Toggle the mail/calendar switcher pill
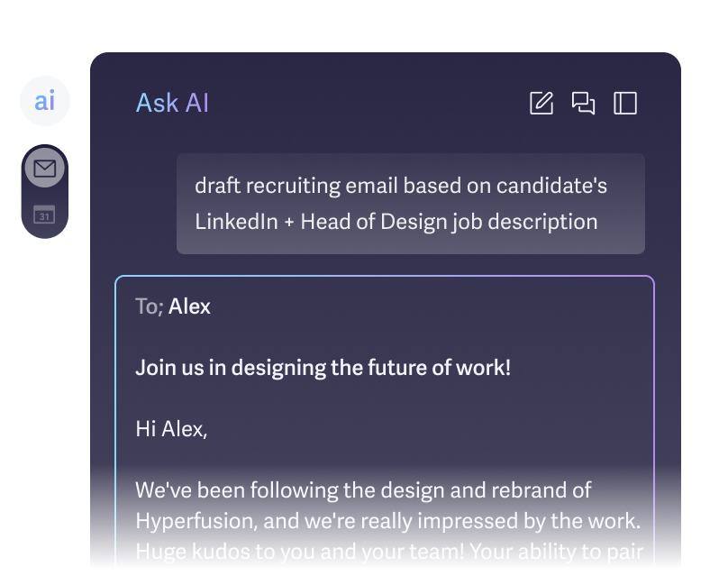 [x=42, y=189]
